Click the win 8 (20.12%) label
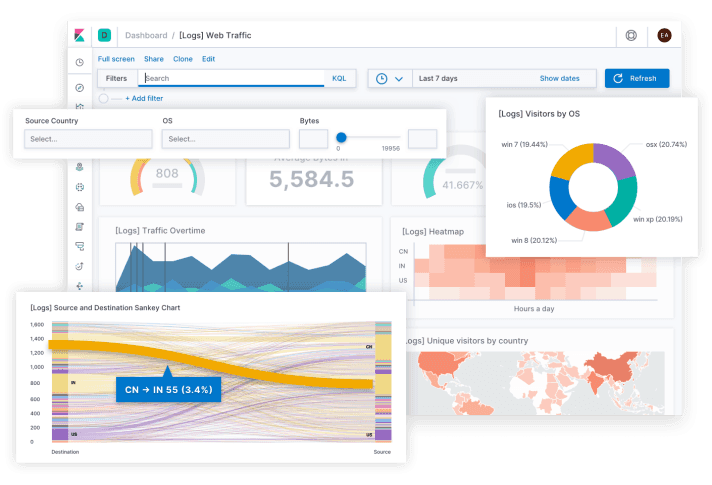This screenshot has height=485, width=712. coord(534,241)
